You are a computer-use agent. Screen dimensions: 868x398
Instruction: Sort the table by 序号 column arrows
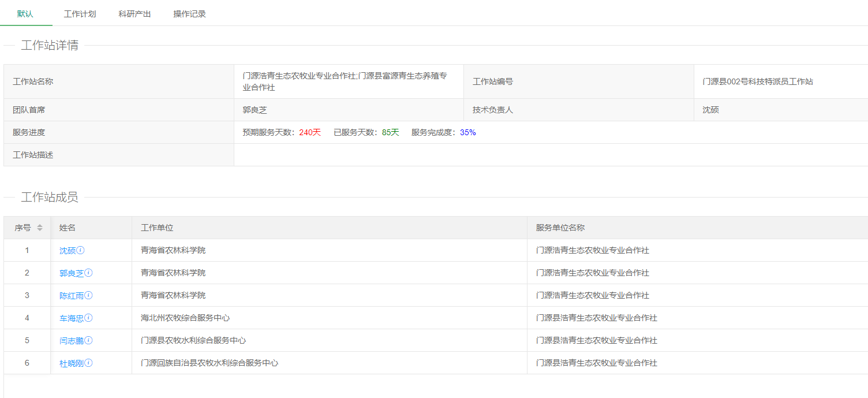click(40, 228)
